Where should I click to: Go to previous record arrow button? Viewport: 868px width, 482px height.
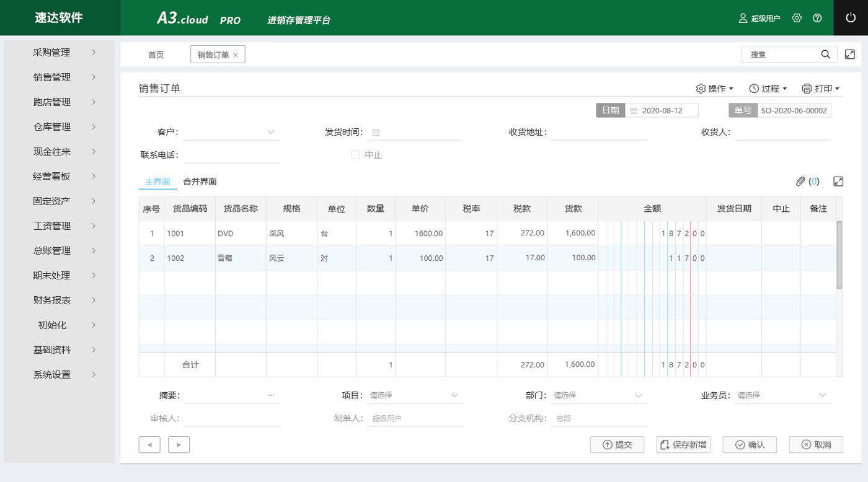pos(149,444)
